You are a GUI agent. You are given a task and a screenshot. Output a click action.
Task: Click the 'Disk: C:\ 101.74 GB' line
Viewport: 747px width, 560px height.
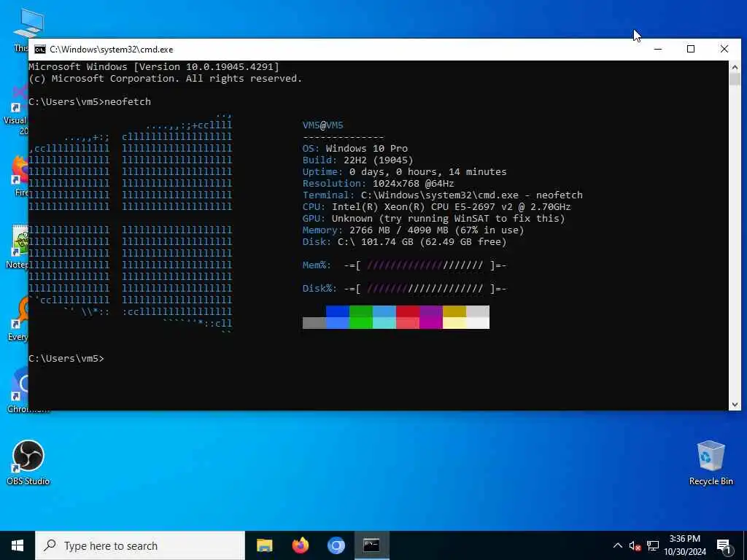coord(404,242)
